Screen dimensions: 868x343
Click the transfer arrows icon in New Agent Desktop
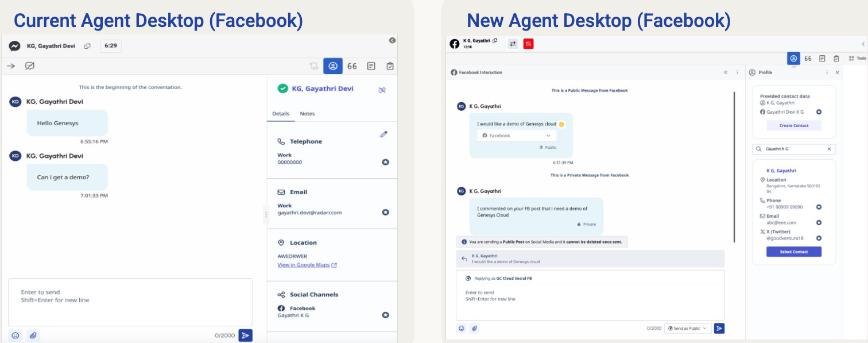[x=513, y=44]
